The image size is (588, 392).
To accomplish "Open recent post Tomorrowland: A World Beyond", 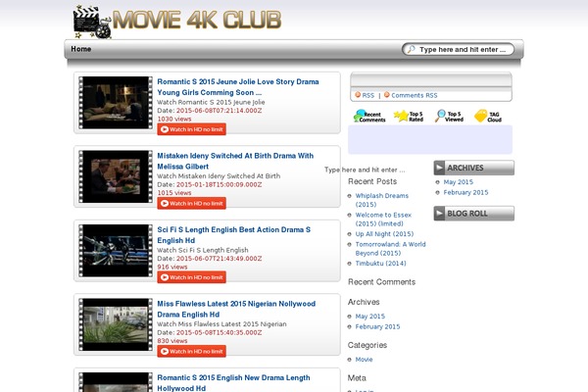I will [x=390, y=248].
